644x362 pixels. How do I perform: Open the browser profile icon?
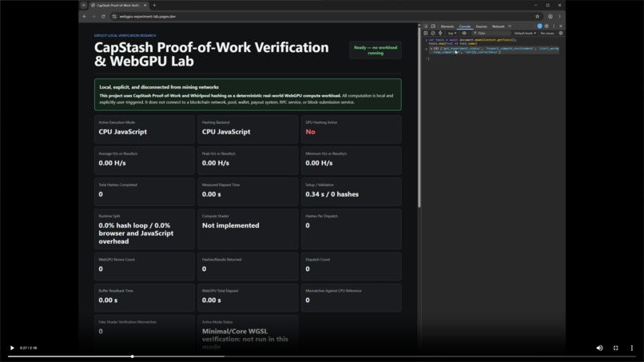(551, 17)
